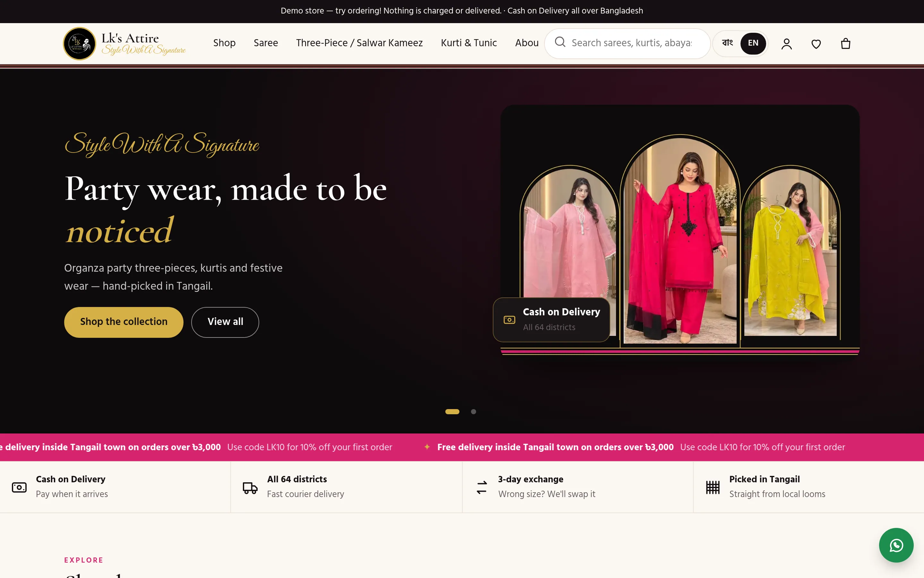Click 'Fast courier delivery' text
This screenshot has height=578, width=924.
pos(305,494)
